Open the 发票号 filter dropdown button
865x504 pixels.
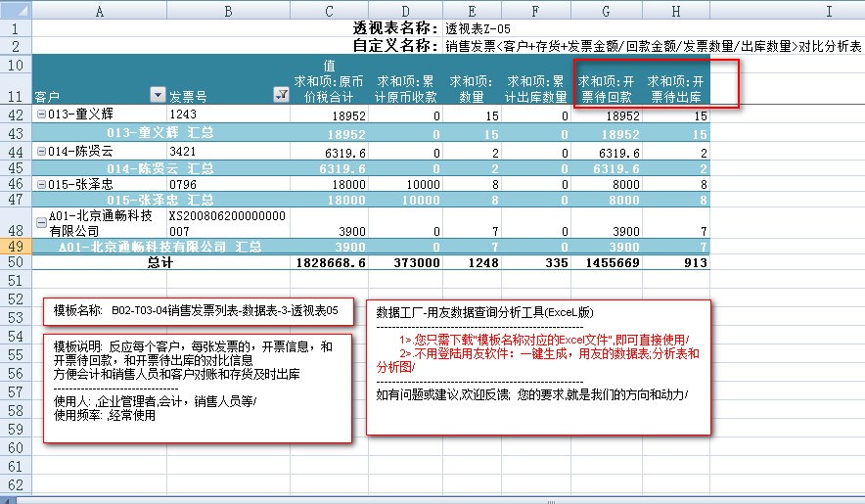281,95
